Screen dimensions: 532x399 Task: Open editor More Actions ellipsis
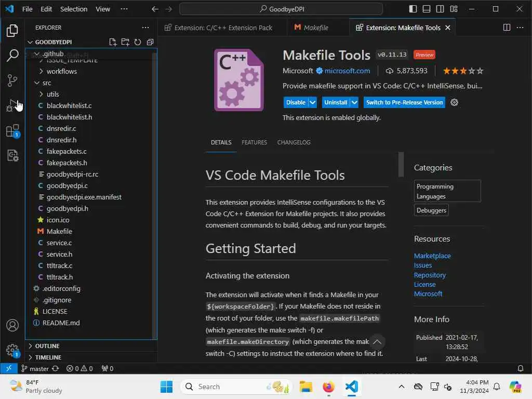tap(520, 28)
